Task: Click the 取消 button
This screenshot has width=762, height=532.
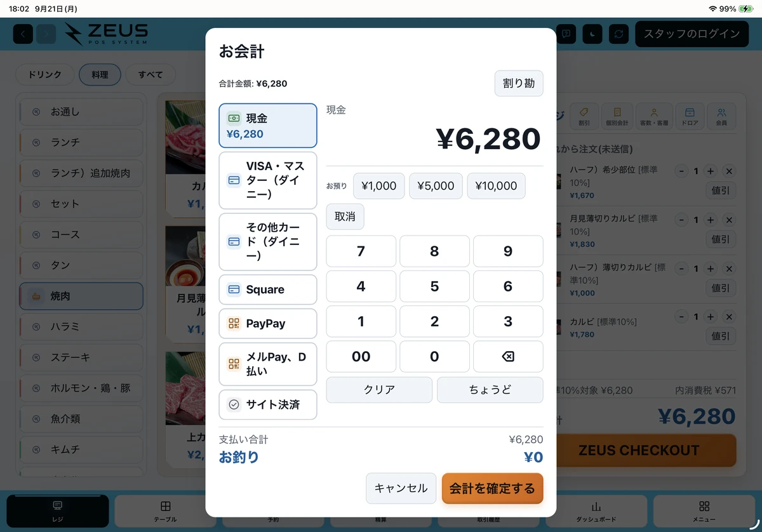Action: point(345,216)
